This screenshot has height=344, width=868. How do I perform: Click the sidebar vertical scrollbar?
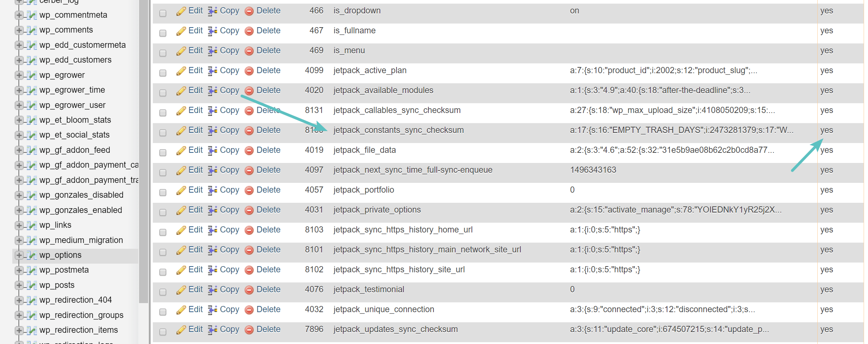point(144,145)
